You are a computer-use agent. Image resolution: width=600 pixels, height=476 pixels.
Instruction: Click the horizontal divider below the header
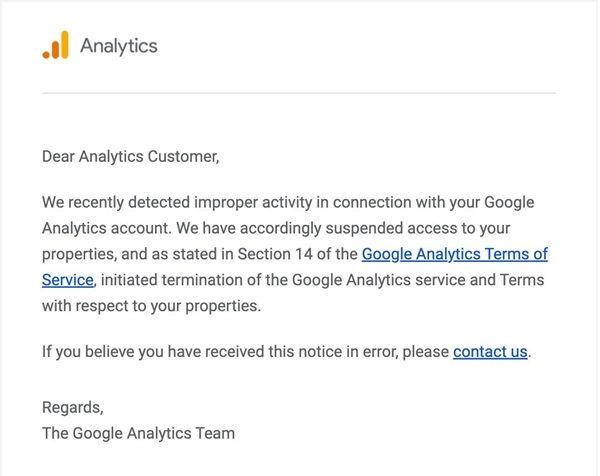tap(298, 93)
